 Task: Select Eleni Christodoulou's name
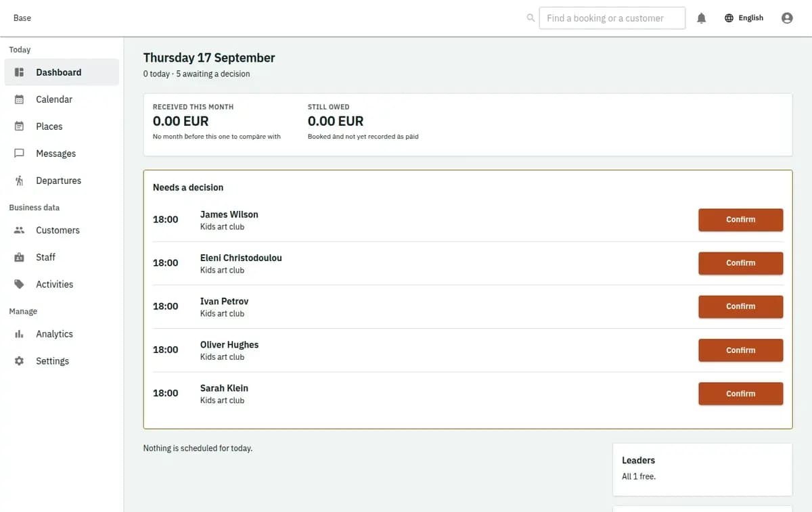[x=241, y=258]
